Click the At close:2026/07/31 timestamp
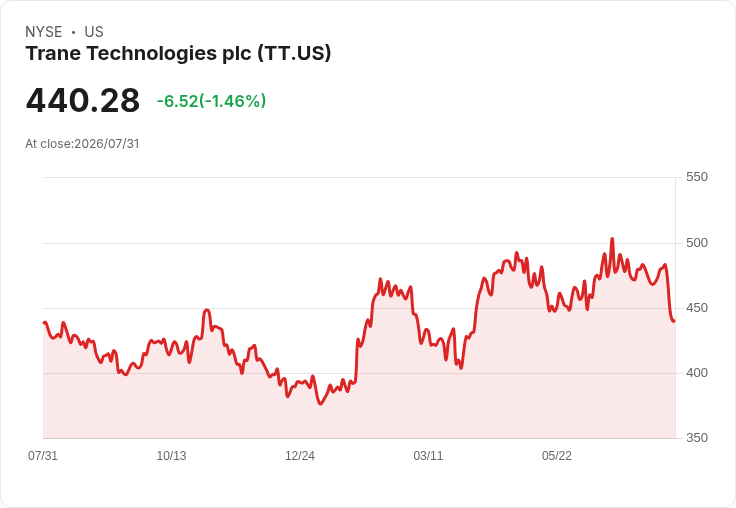 (82, 144)
